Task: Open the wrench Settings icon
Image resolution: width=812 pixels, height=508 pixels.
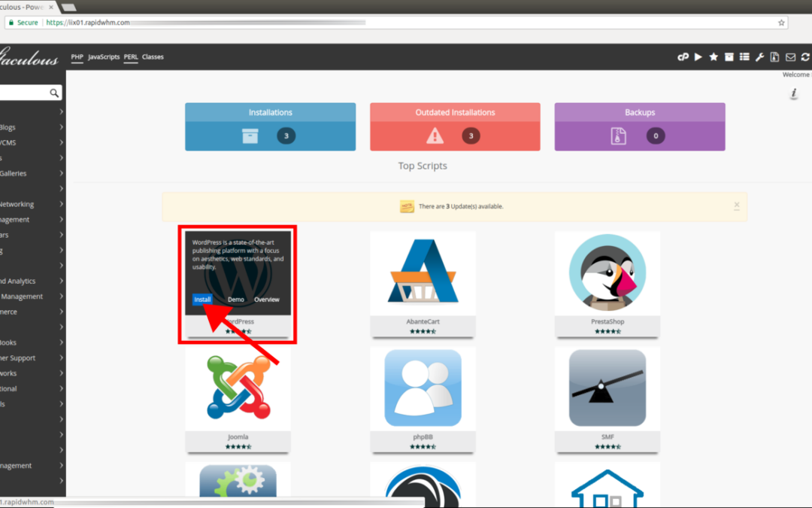Action: 760,56
